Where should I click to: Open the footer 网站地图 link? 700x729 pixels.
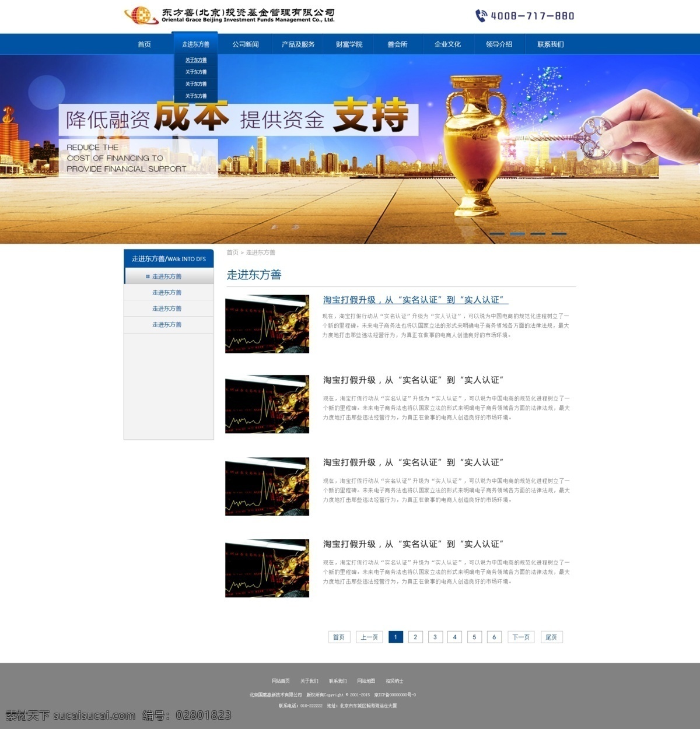[366, 681]
